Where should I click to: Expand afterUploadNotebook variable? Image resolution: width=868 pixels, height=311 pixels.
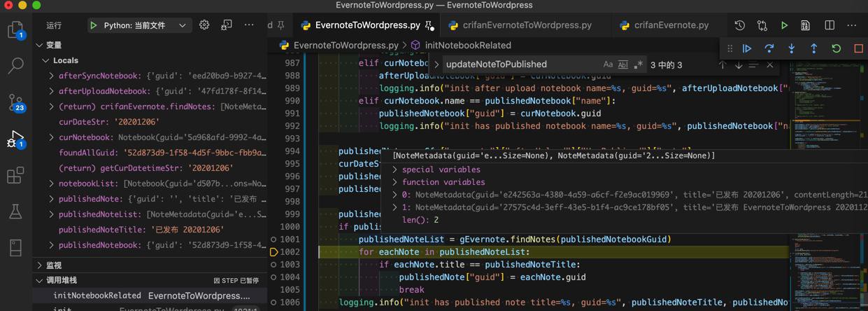[51, 91]
